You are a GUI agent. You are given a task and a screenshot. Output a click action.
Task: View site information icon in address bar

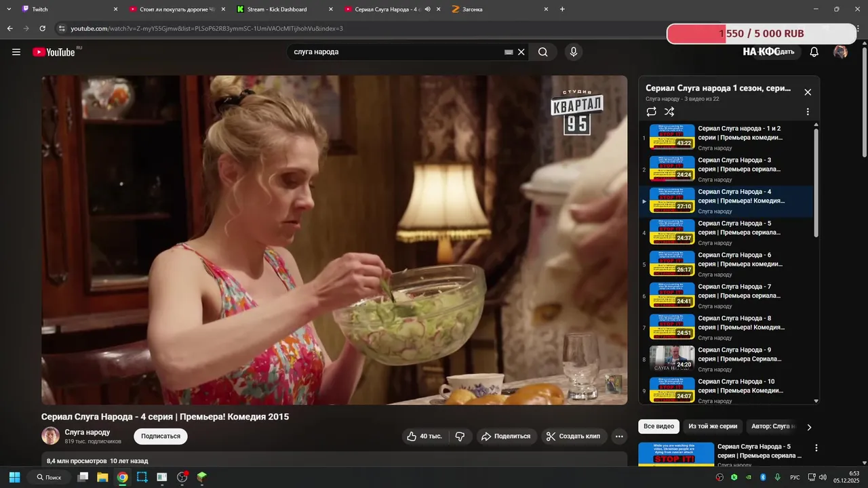click(x=62, y=28)
